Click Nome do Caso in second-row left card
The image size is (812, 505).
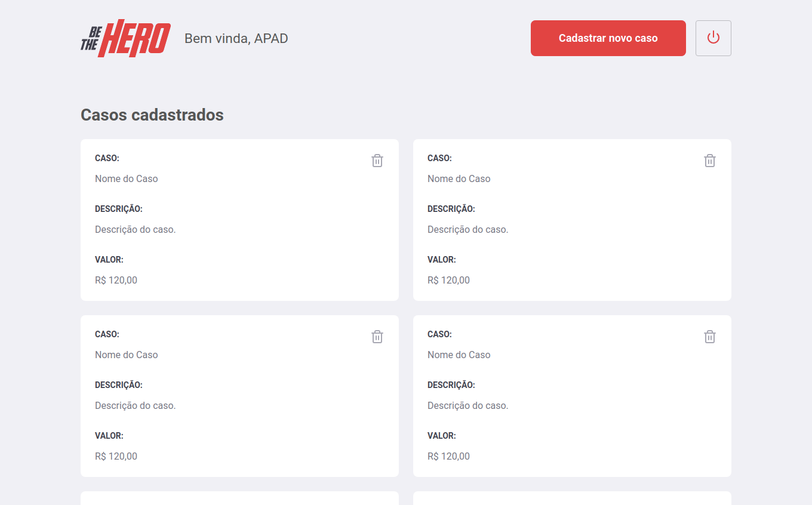[x=127, y=355]
